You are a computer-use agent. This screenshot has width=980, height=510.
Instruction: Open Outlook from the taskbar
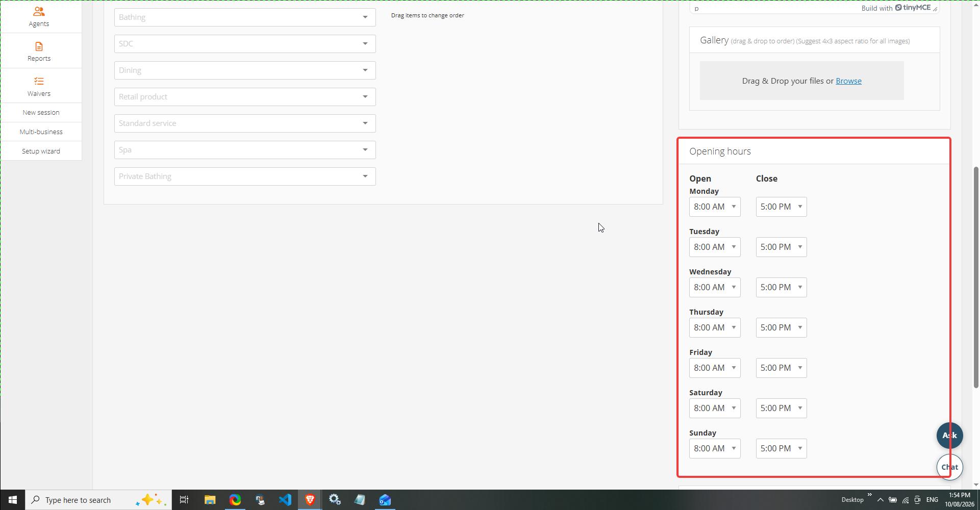(x=385, y=500)
